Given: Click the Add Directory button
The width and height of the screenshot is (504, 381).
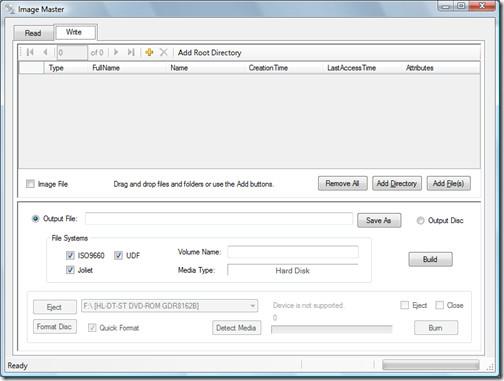Looking at the screenshot, I should coord(397,183).
